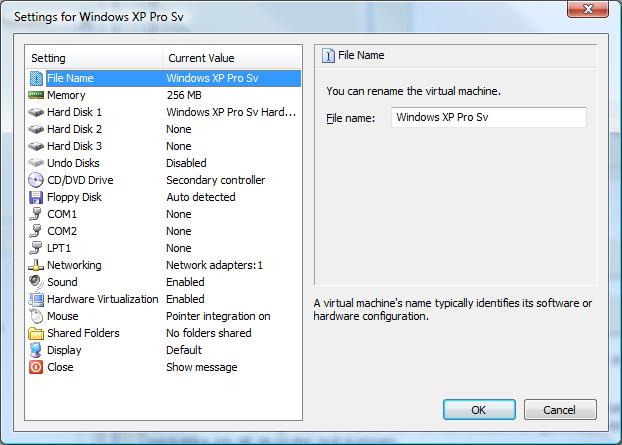Click the COM1 port icon
This screenshot has width=622, height=445.
coord(36,214)
